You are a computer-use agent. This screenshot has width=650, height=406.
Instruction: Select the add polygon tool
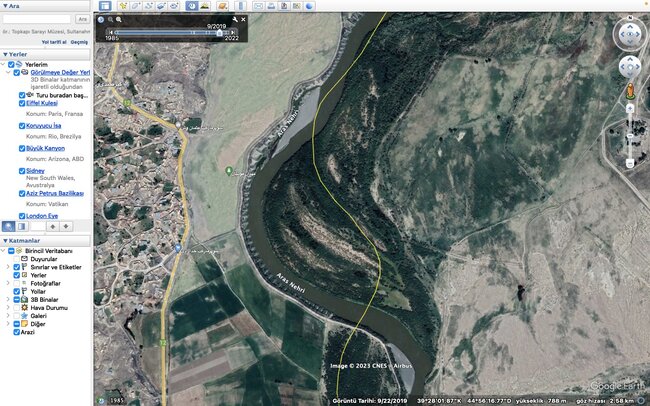coord(136,6)
